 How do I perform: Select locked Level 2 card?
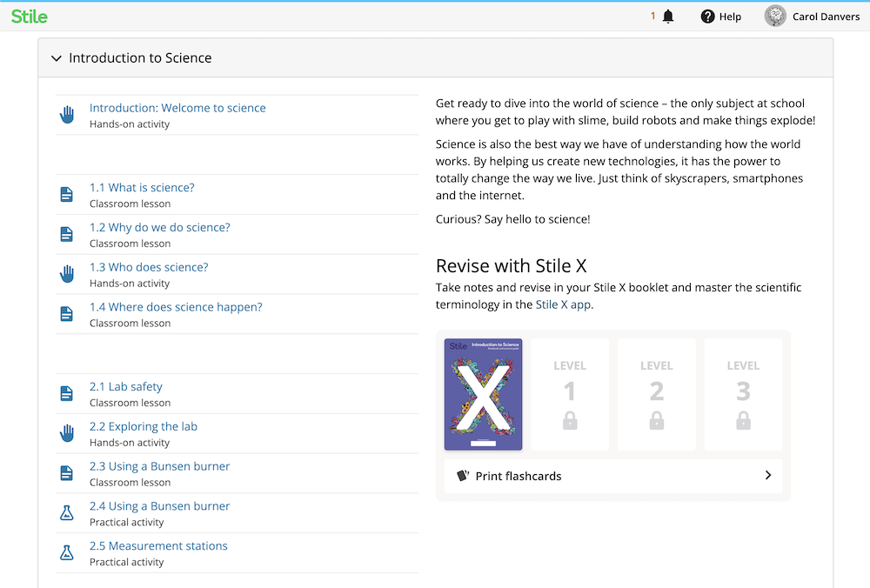(656, 394)
